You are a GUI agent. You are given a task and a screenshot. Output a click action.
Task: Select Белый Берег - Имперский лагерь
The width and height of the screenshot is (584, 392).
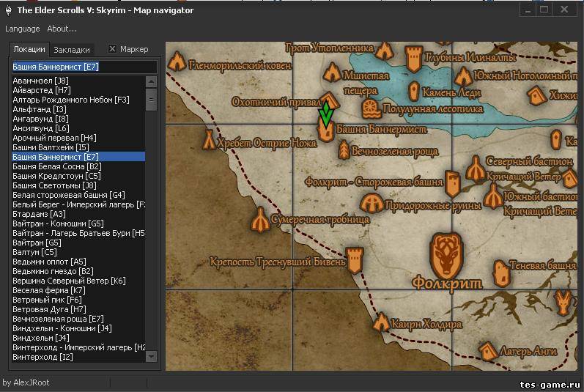(78, 204)
